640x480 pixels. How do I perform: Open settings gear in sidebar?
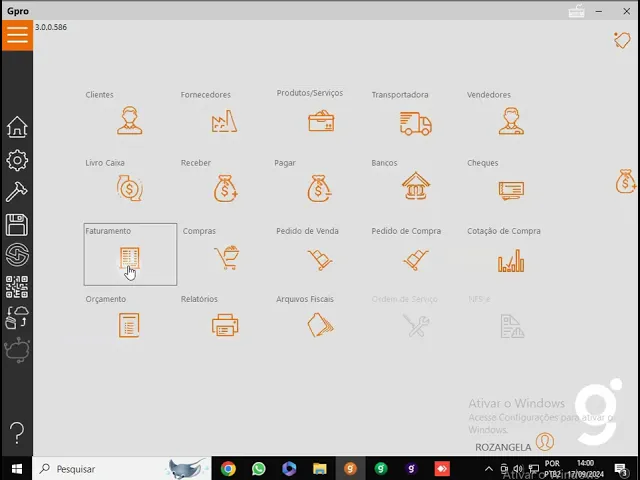tap(17, 160)
